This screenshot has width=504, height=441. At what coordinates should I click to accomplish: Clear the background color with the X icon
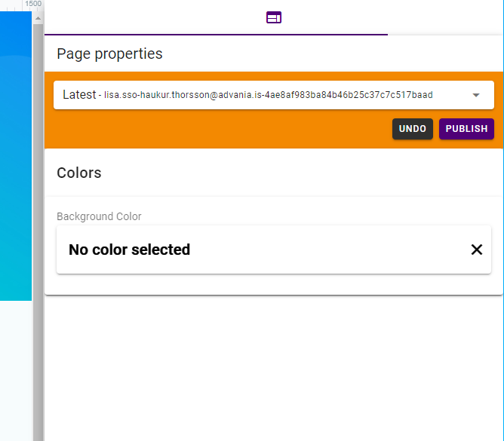click(x=476, y=250)
